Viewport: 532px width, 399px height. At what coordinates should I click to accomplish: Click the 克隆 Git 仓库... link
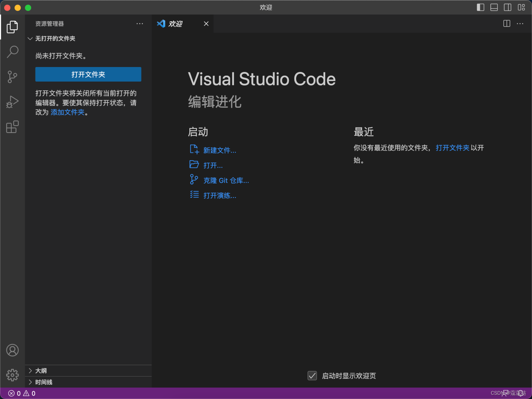(226, 181)
